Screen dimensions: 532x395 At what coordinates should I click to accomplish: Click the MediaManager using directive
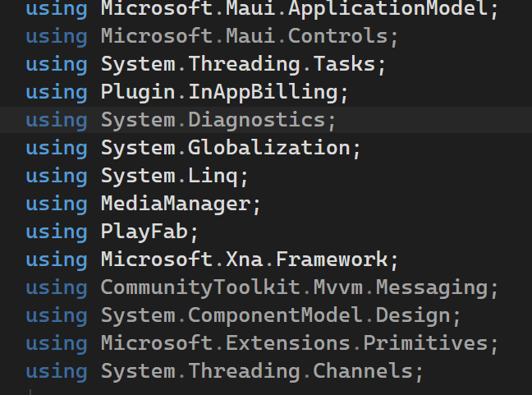click(143, 204)
